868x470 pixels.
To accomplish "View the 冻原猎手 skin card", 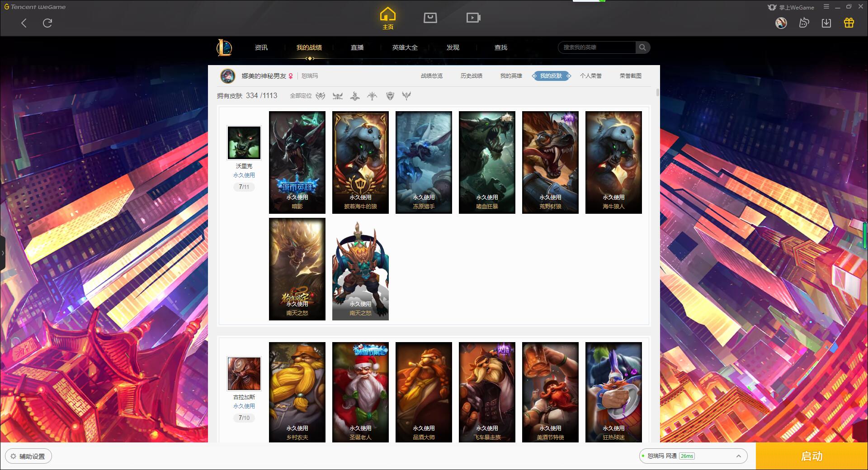I will (x=424, y=162).
